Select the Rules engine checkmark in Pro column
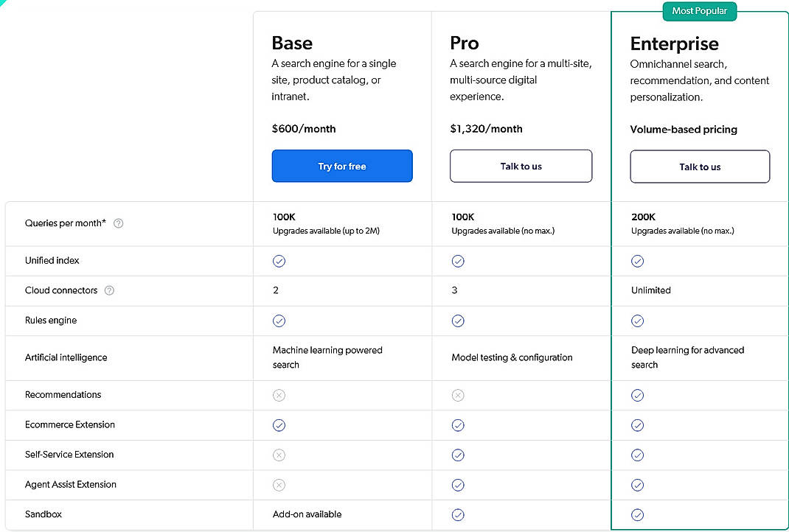This screenshot has width=789, height=532. (x=458, y=321)
